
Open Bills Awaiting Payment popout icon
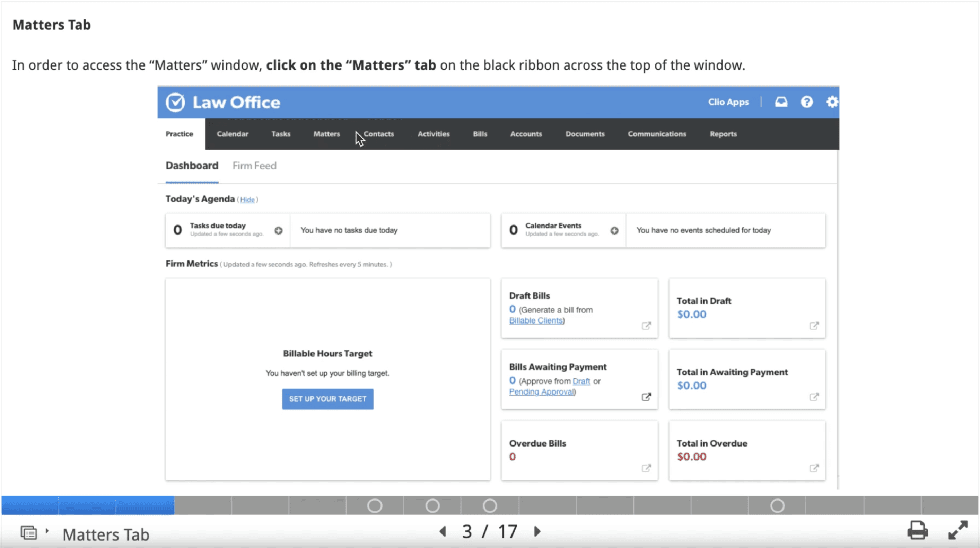click(646, 397)
